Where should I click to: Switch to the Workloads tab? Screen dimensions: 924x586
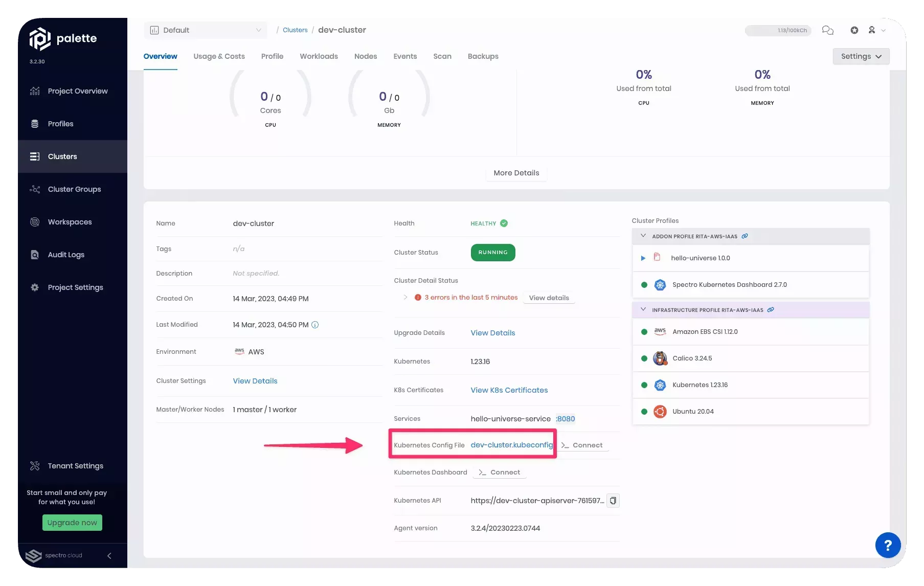[x=319, y=56]
